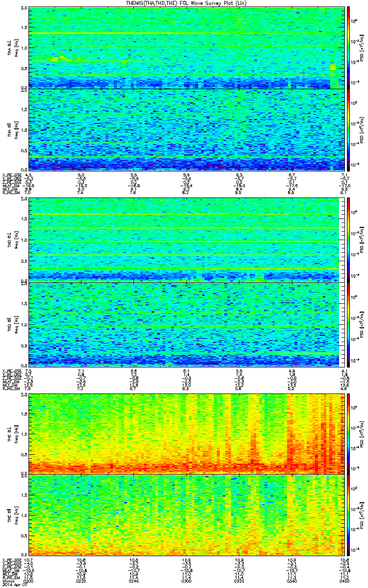Viewport: 368px width, 588px height.
Task: Click the THEMIS FGL Wave Survey Plot title
Action: [187, 3]
